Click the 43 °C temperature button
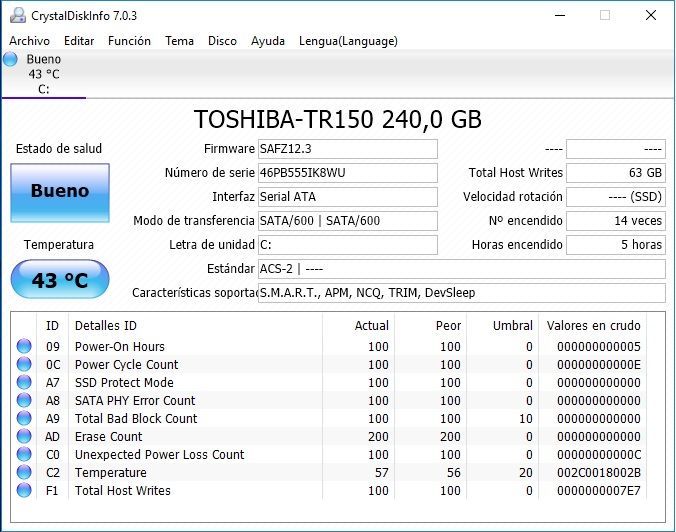Screen dimensions: 676x532 point(59,280)
